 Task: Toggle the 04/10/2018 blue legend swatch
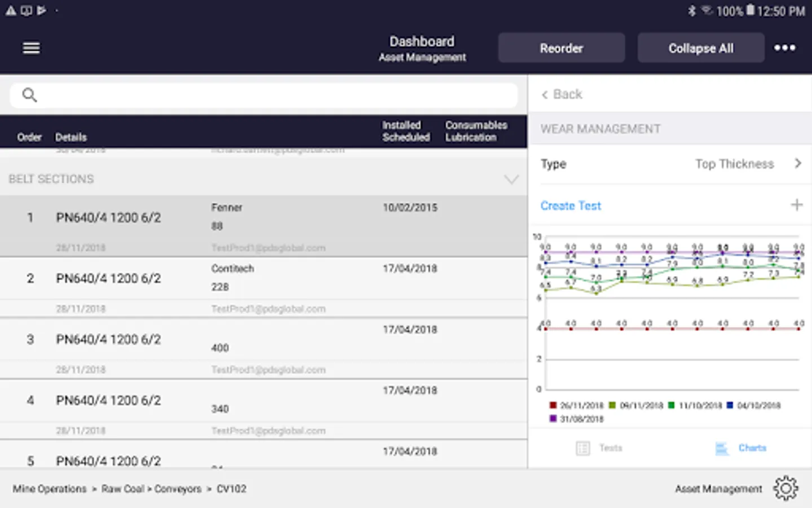730,405
